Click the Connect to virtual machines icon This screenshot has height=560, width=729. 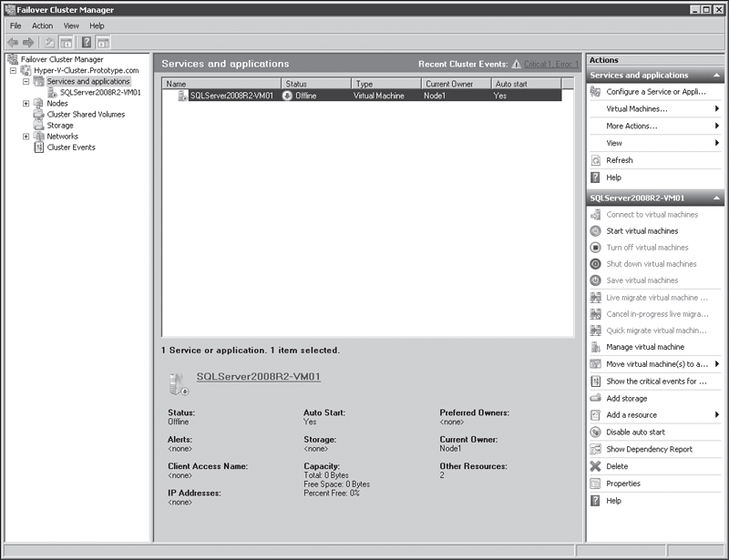[x=596, y=215]
